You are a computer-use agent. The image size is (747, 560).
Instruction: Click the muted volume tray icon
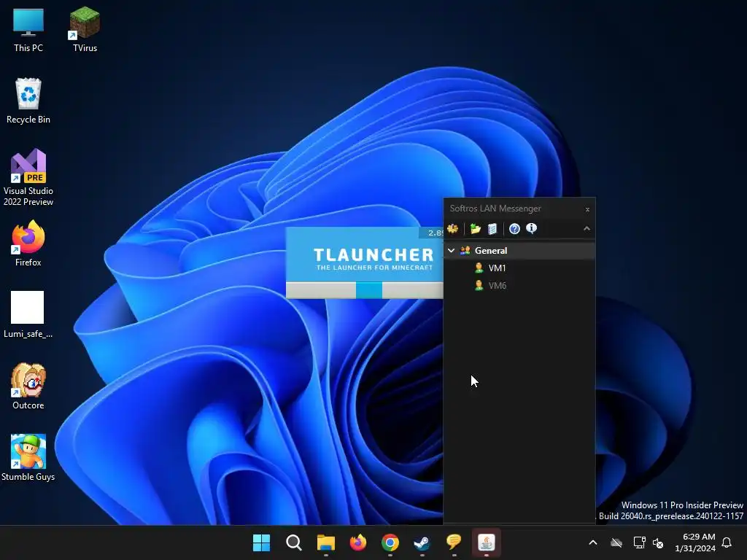click(658, 542)
